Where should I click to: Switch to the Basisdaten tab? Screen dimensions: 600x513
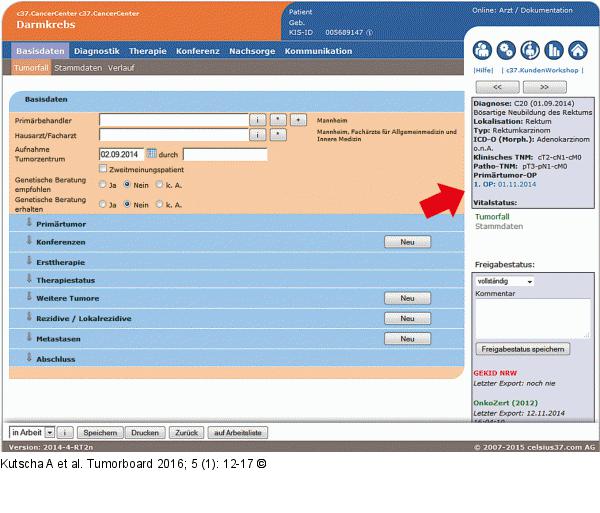pyautogui.click(x=40, y=51)
